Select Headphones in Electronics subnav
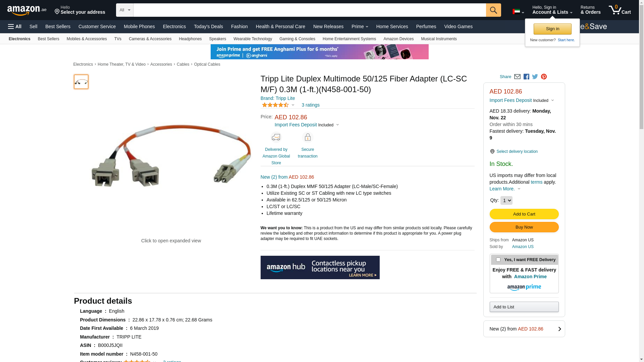The width and height of the screenshot is (644, 362). (190, 39)
